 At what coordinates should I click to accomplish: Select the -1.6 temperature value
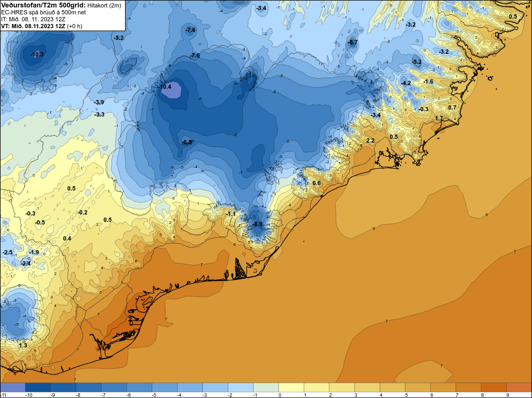point(428,81)
